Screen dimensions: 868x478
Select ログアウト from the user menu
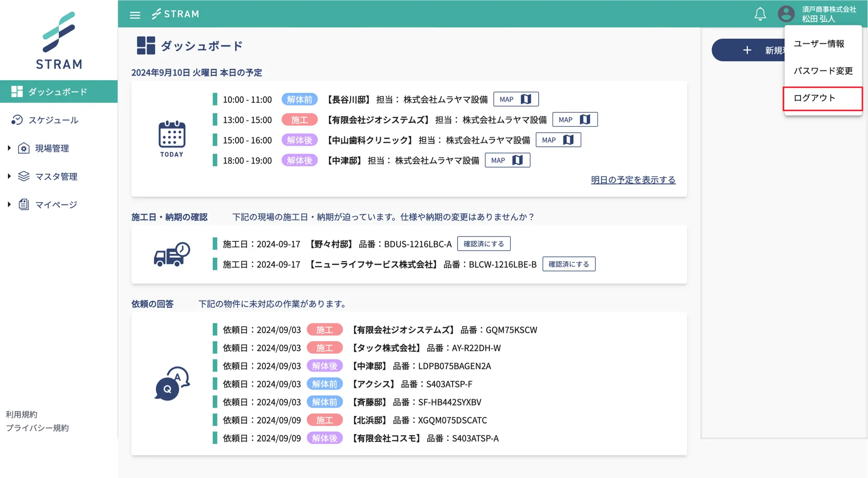(x=814, y=98)
